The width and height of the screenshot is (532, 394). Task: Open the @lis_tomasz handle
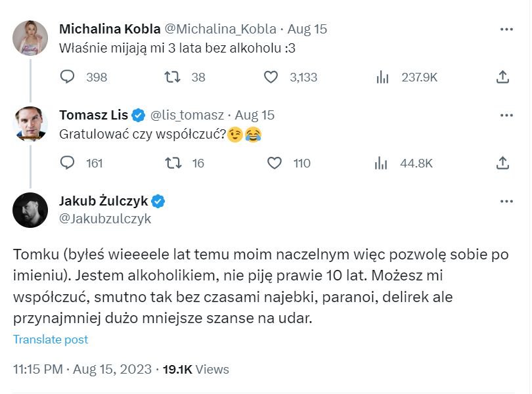tap(187, 115)
